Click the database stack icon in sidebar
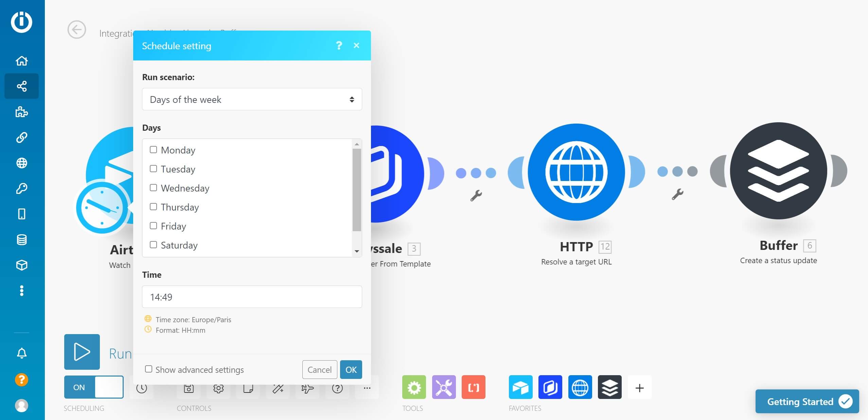Image resolution: width=868 pixels, height=420 pixels. [x=22, y=239]
